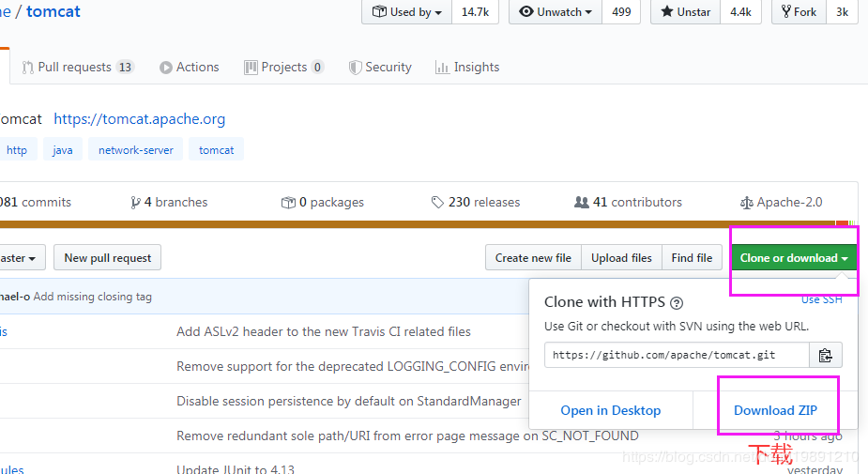Switch to the Use SSH clone option
The width and height of the screenshot is (868, 474).
coord(822,299)
